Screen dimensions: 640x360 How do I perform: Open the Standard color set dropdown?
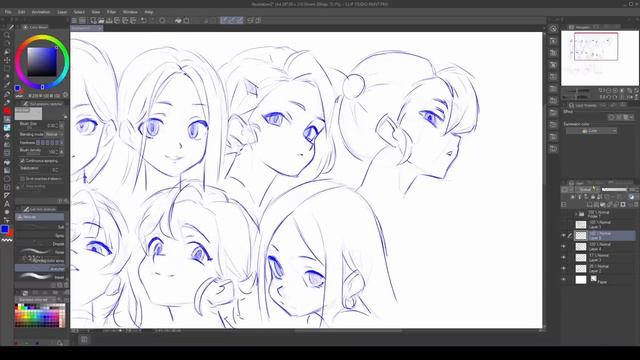point(35,300)
